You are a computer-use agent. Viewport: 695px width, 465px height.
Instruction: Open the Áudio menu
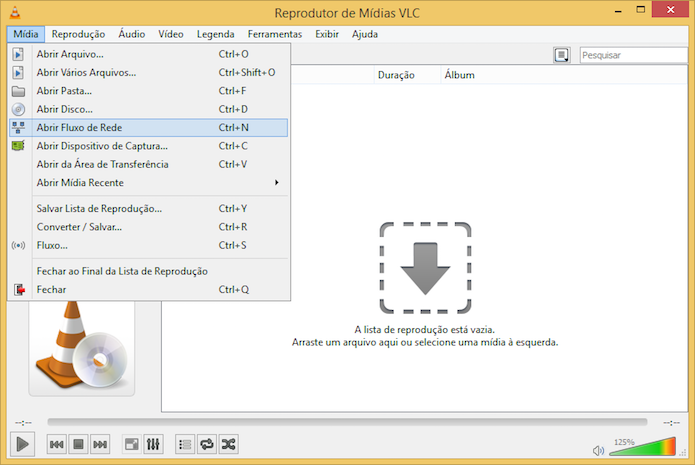(132, 34)
